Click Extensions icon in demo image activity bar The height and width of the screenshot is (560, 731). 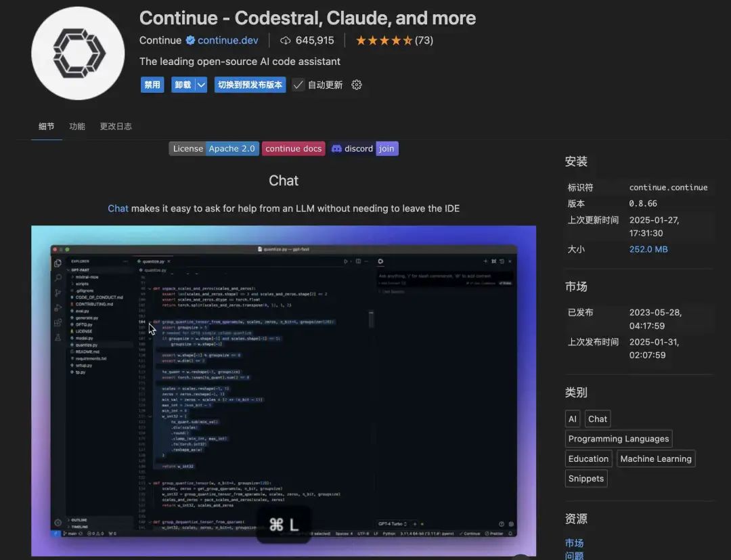coord(58,322)
